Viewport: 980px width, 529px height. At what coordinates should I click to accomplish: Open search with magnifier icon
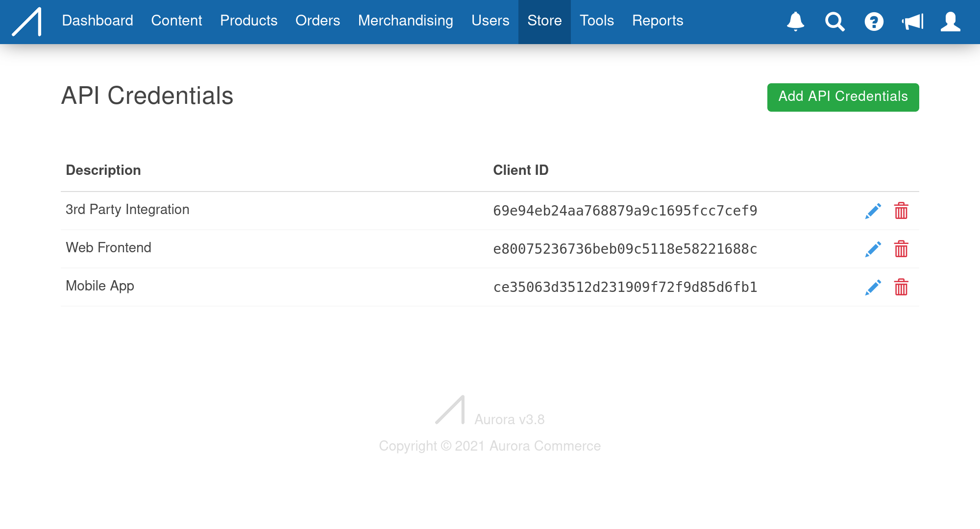834,22
